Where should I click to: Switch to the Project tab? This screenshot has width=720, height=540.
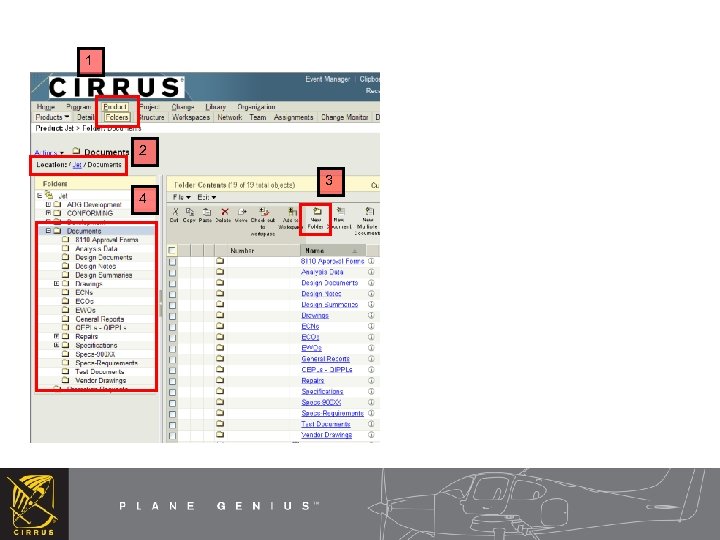[x=149, y=107]
